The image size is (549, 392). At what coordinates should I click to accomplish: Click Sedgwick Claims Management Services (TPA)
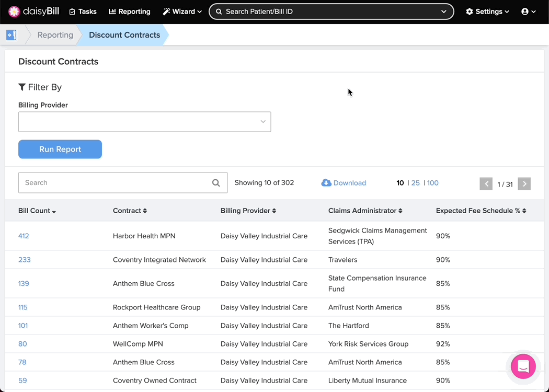(x=378, y=236)
